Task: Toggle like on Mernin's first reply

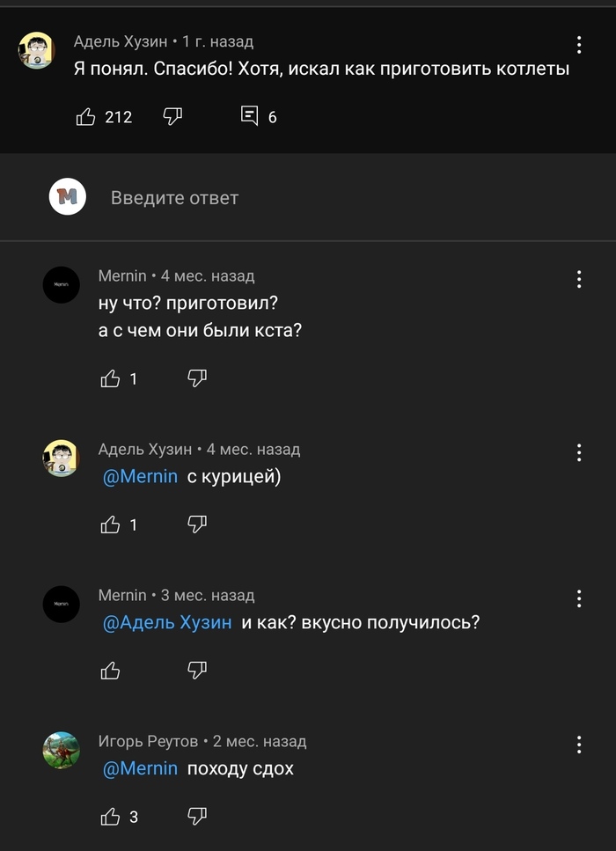Action: tap(110, 378)
